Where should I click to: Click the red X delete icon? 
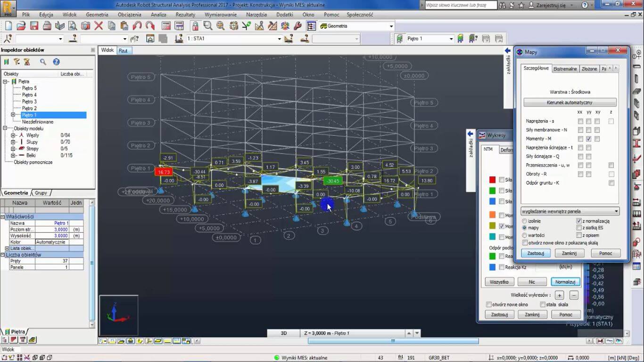click(99, 26)
